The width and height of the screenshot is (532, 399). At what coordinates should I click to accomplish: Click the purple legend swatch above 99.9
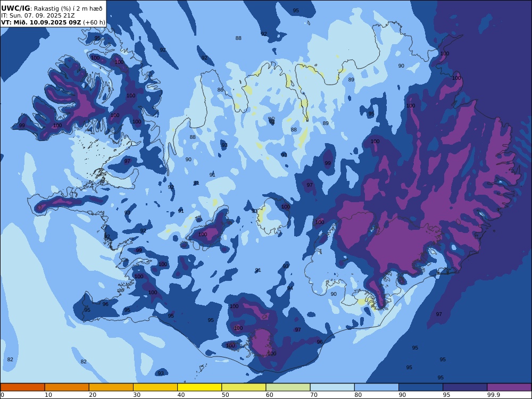pos(509,387)
